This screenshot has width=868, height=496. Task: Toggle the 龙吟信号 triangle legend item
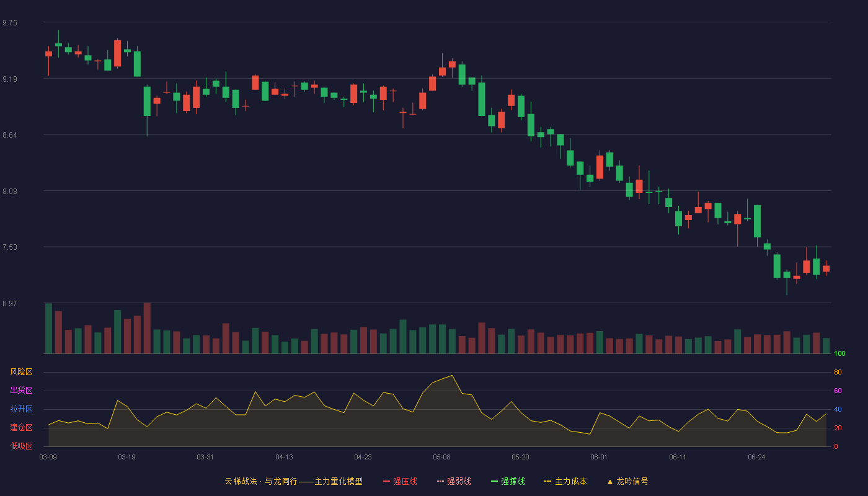[627, 481]
